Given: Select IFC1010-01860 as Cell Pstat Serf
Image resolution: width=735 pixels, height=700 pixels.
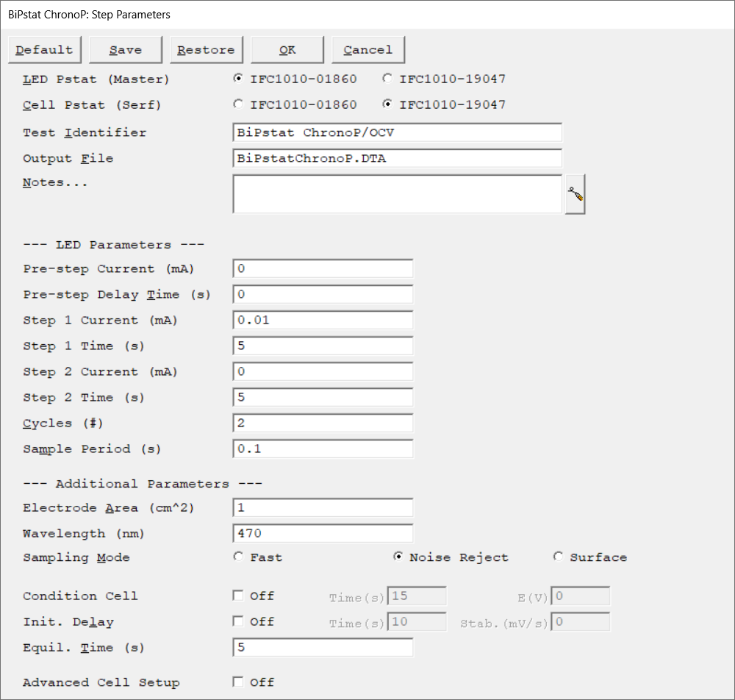Looking at the screenshot, I should click(x=238, y=104).
